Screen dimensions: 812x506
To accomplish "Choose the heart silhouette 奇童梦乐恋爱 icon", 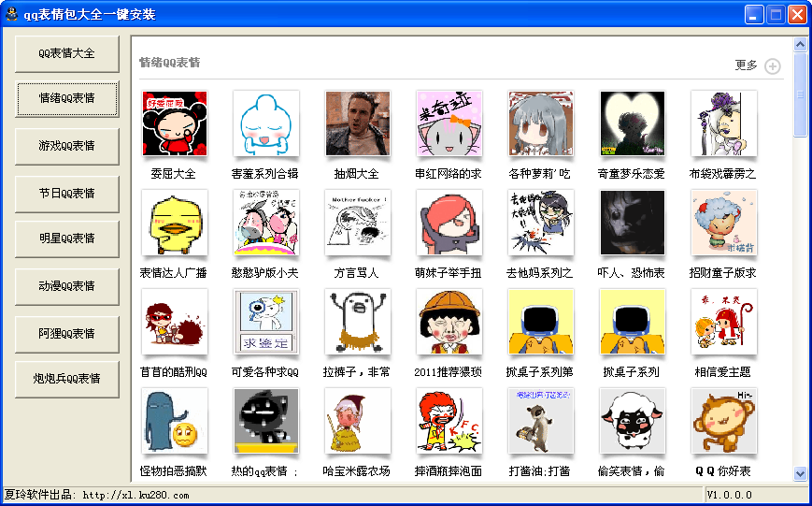I will [x=633, y=123].
